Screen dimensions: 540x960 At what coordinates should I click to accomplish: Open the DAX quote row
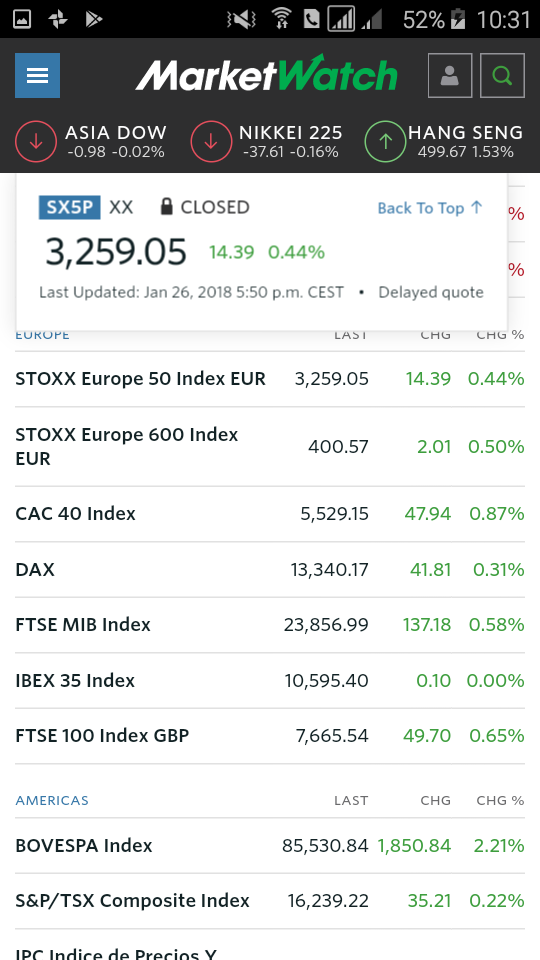[x=270, y=569]
